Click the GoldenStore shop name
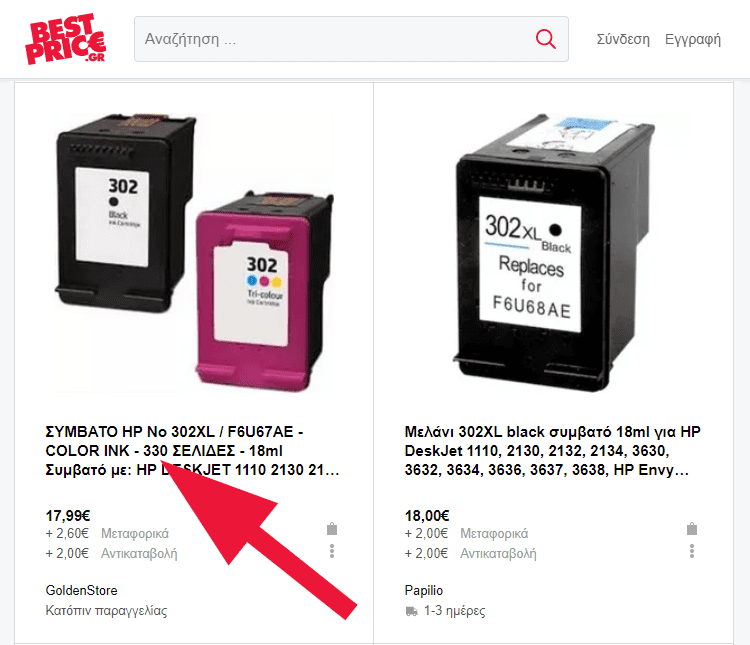The height and width of the screenshot is (645, 750). [x=81, y=590]
